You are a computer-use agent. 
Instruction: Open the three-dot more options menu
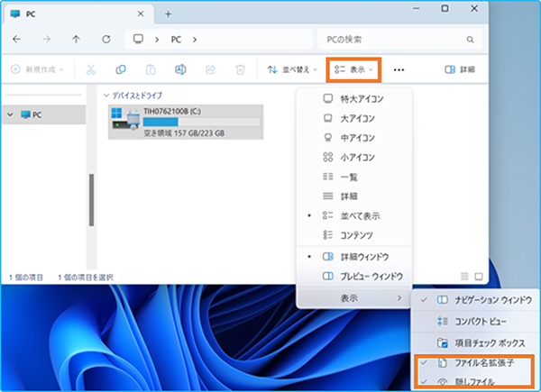(399, 70)
